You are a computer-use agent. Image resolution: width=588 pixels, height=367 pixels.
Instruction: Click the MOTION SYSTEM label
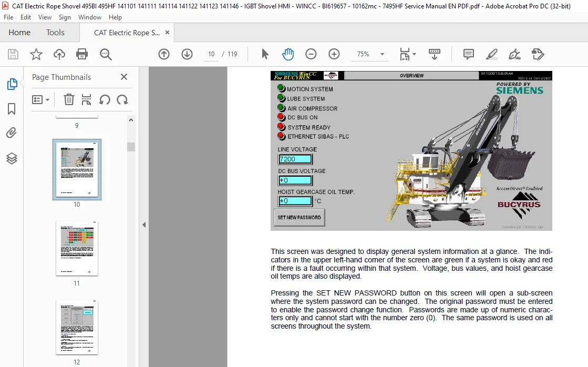pos(310,89)
